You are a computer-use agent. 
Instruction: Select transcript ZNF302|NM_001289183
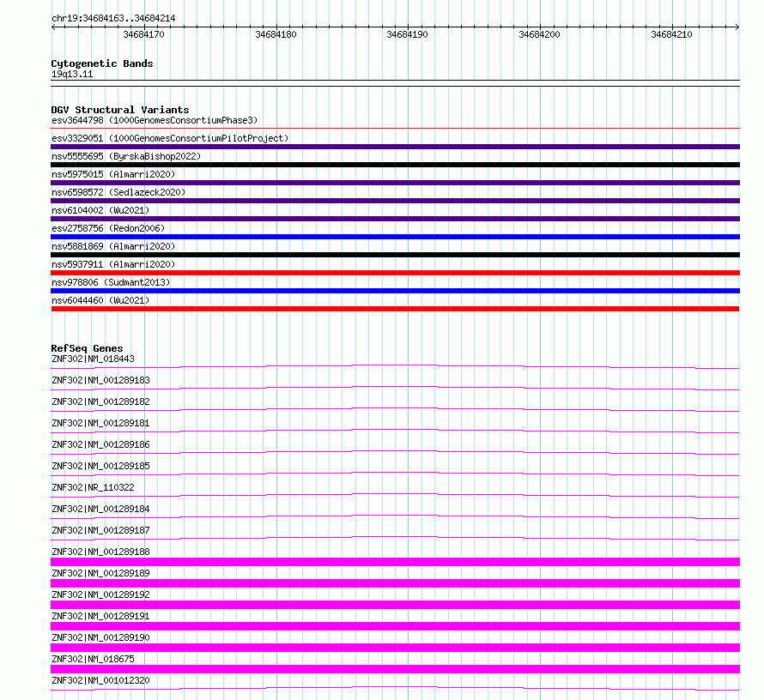[x=100, y=380]
